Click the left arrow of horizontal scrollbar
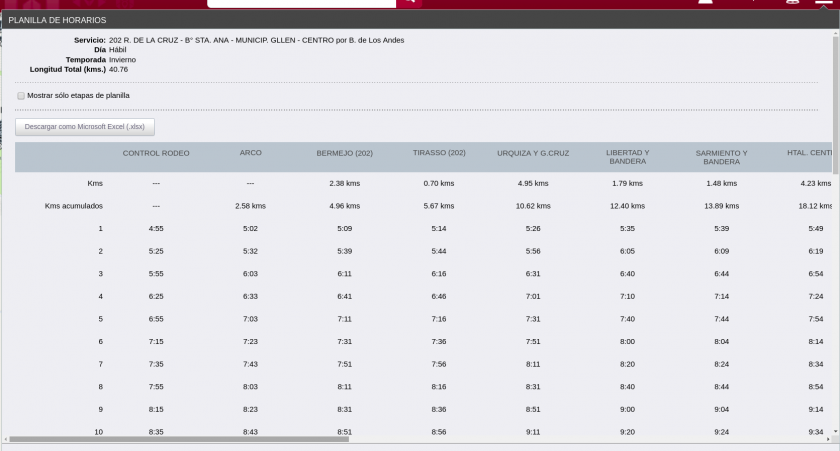This screenshot has height=451, width=840. point(5,438)
